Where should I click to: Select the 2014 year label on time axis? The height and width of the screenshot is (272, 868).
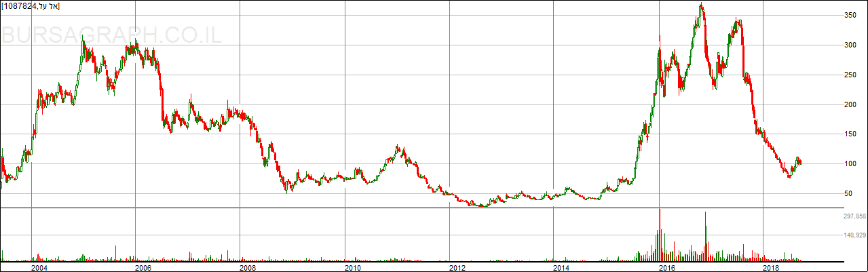coord(561,267)
